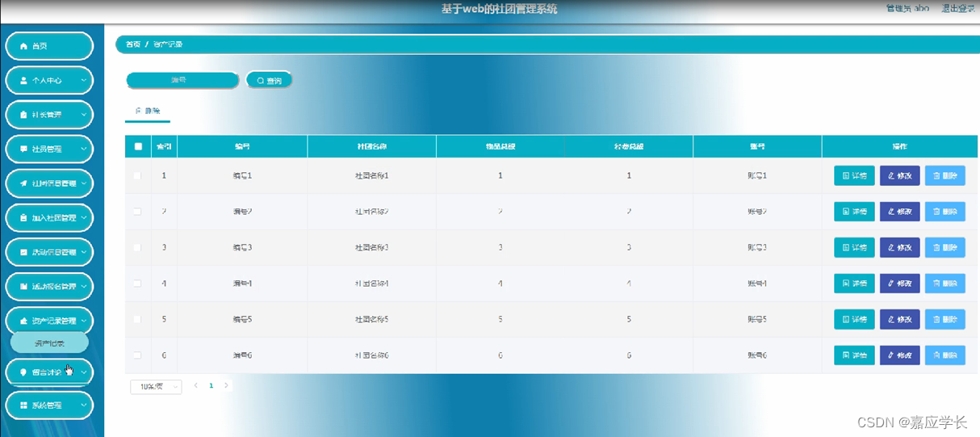Click the icon beside 社员管理

click(x=23, y=149)
